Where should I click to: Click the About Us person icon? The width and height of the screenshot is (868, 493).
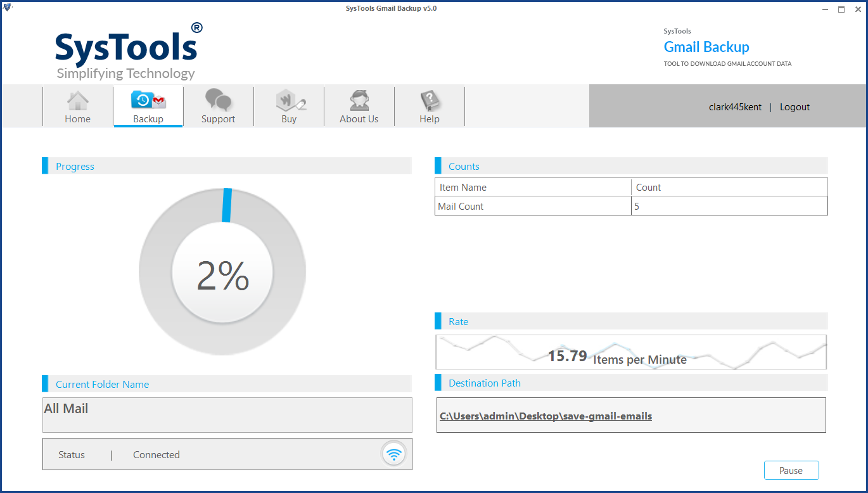[x=359, y=101]
